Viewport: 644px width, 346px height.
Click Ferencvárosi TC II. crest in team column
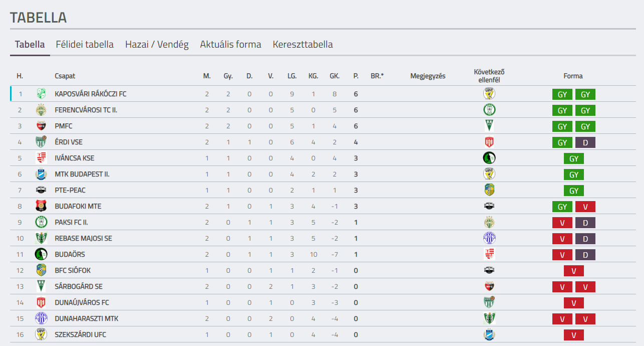click(x=41, y=110)
